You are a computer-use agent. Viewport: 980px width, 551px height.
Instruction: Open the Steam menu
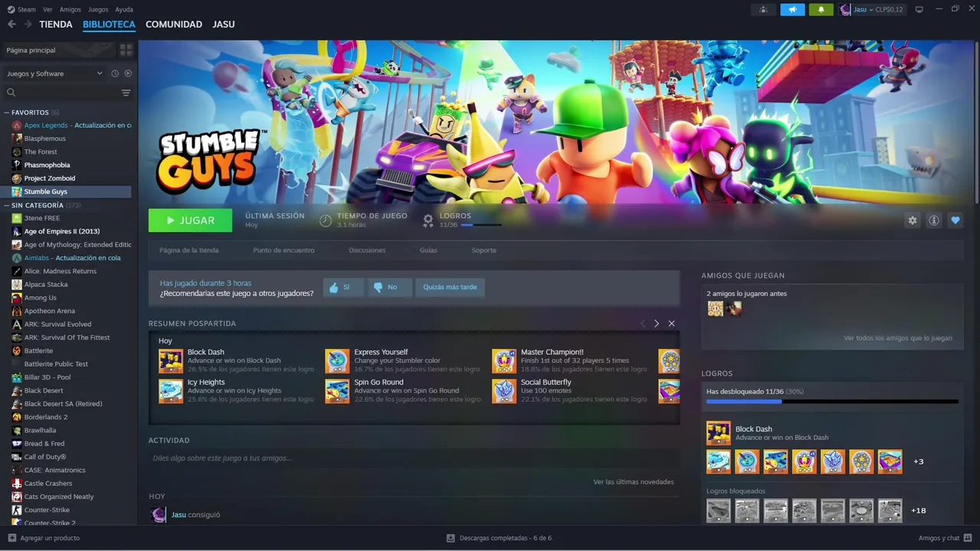pyautogui.click(x=22, y=9)
